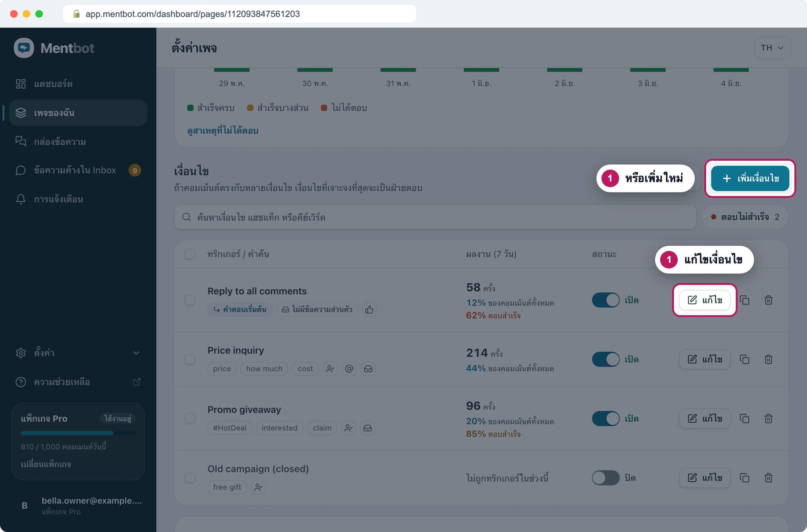Delete the Reply to all comments rule
Screen dimensions: 807x532
pyautogui.click(x=768, y=300)
